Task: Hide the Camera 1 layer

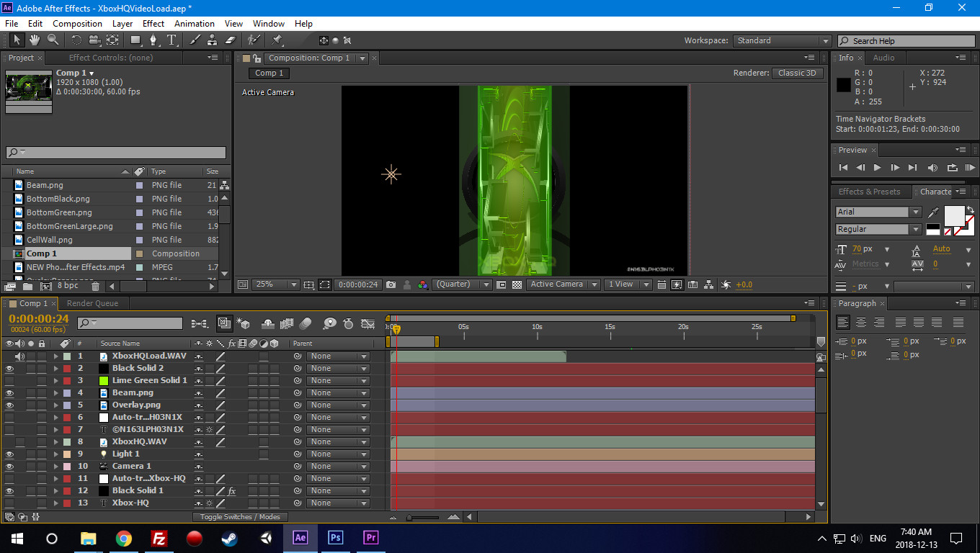Action: coord(9,466)
